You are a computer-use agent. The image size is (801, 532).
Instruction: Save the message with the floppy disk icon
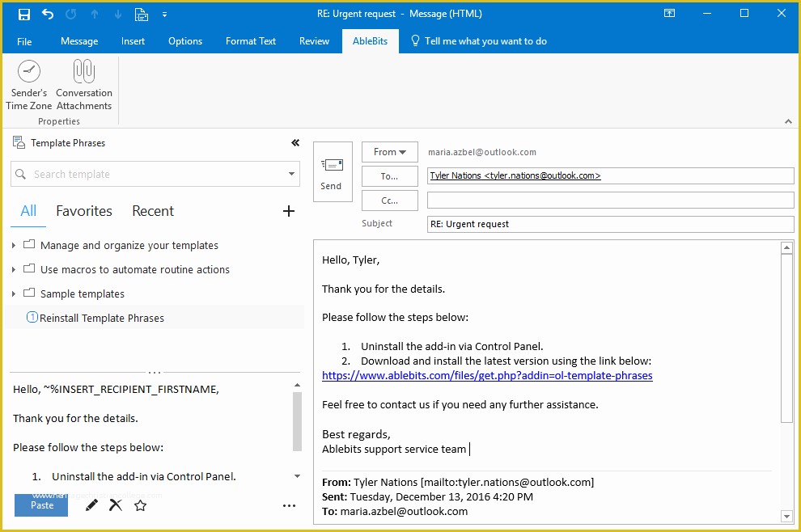click(24, 15)
